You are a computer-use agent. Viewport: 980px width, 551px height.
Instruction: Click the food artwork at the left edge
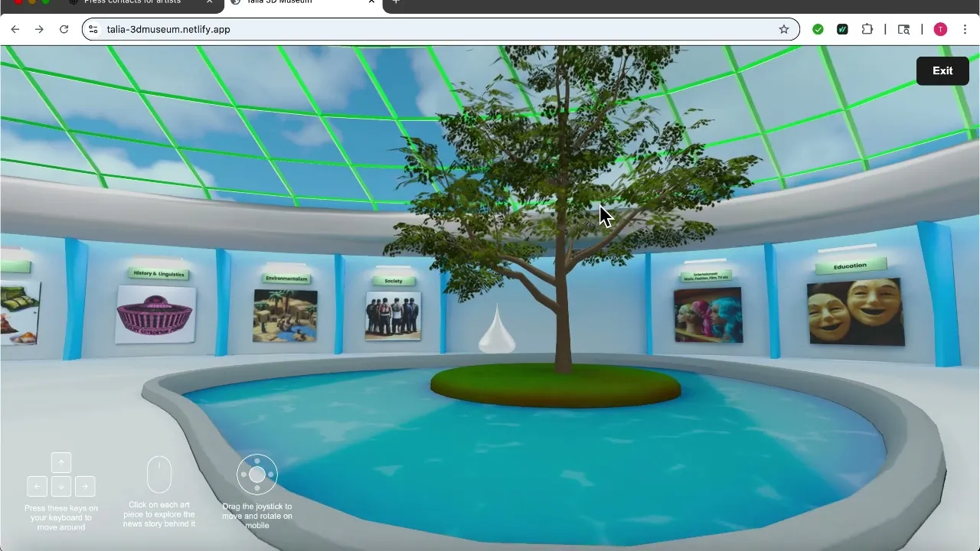coord(20,313)
